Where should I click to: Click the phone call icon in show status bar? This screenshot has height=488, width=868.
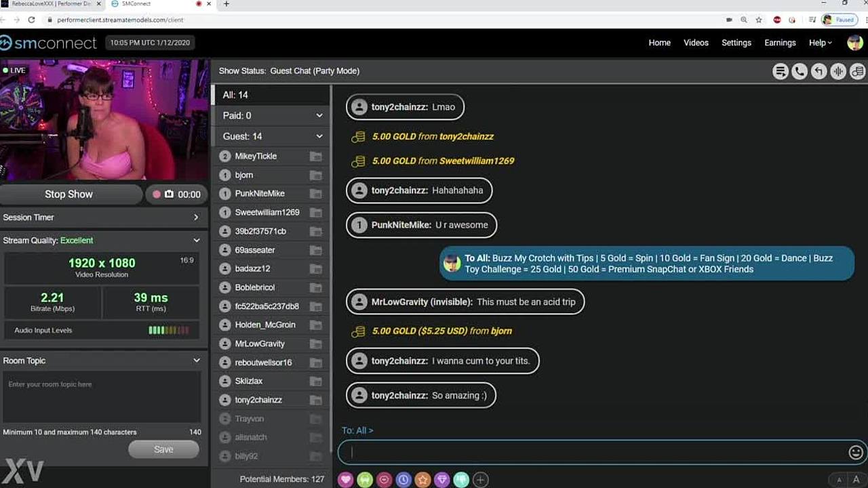click(x=800, y=71)
